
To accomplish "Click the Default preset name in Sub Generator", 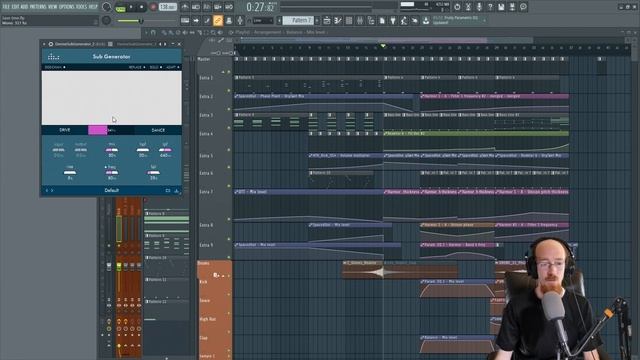I will point(111,191).
